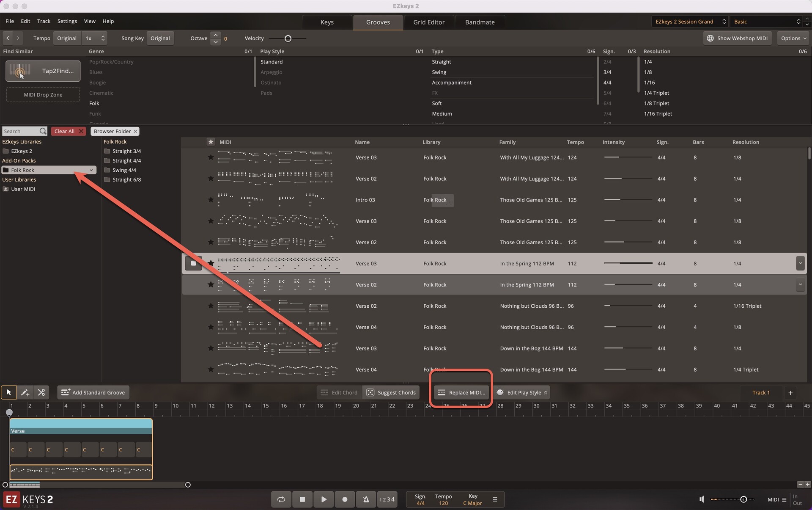Favorite the Intro 03 groove star
This screenshot has width=812, height=510.
211,200
